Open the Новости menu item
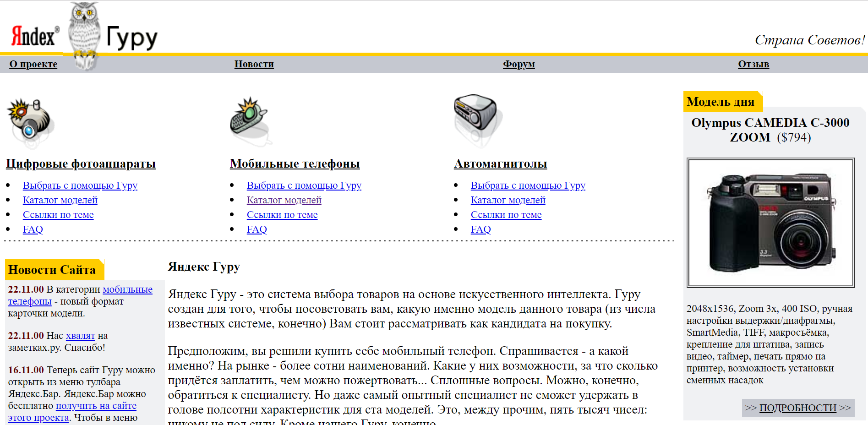This screenshot has height=425, width=868. [x=254, y=64]
